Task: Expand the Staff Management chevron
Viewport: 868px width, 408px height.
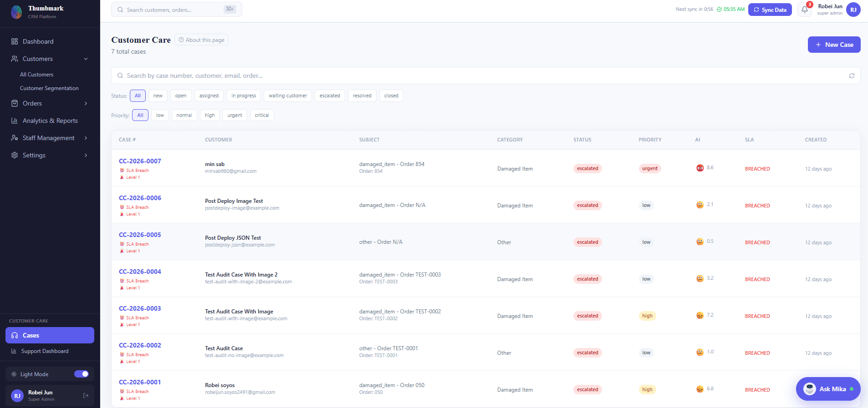Action: 86,138
